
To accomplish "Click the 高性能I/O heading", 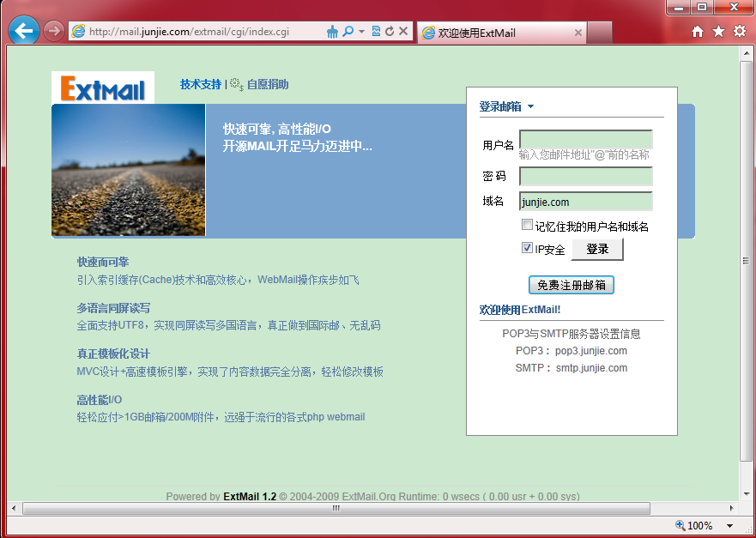I will click(100, 400).
